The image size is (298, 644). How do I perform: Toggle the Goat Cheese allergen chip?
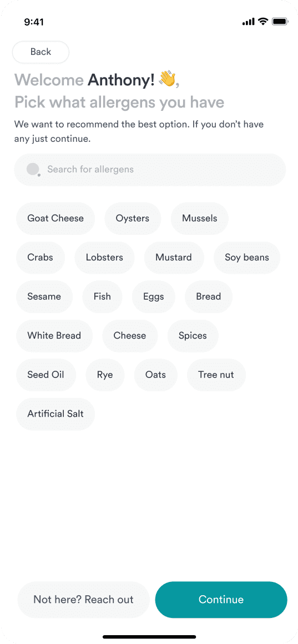(55, 218)
